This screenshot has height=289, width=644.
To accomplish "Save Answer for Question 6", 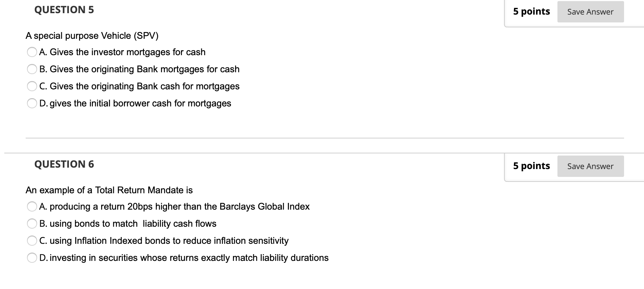I will (590, 166).
